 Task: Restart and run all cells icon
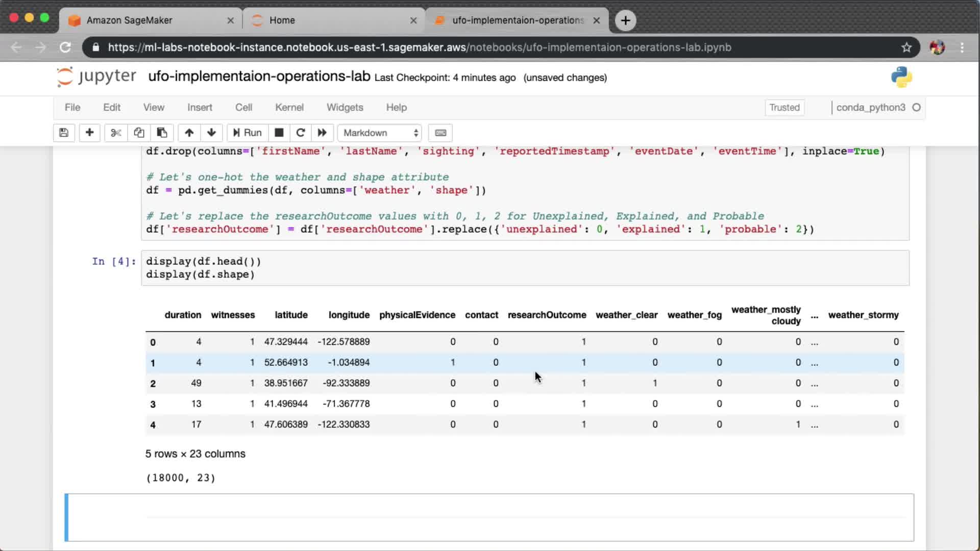[x=322, y=133]
